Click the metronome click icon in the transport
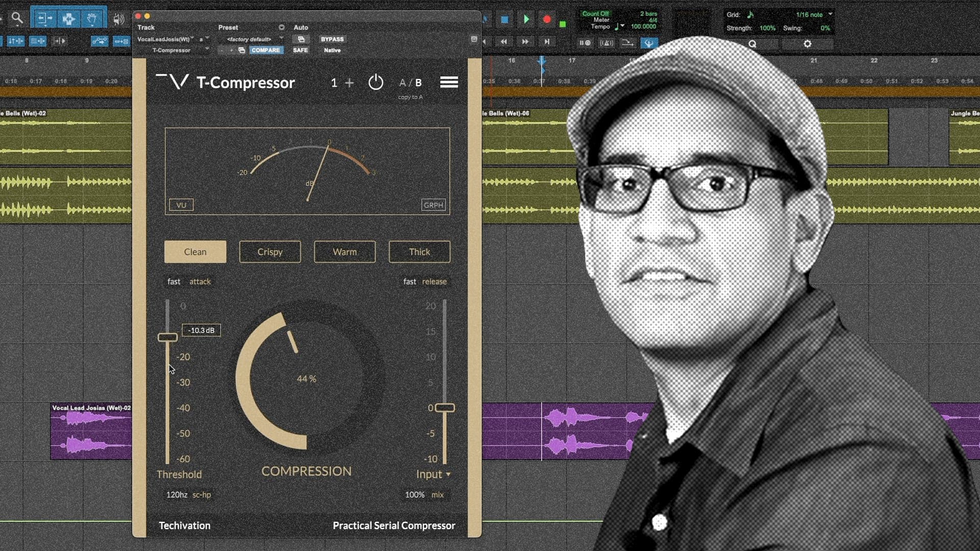 point(607,43)
